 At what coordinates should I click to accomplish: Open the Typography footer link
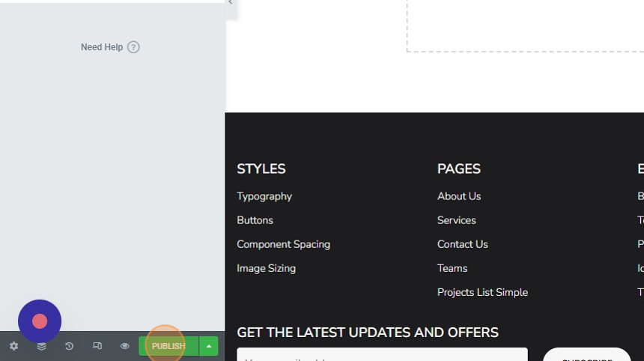264,196
